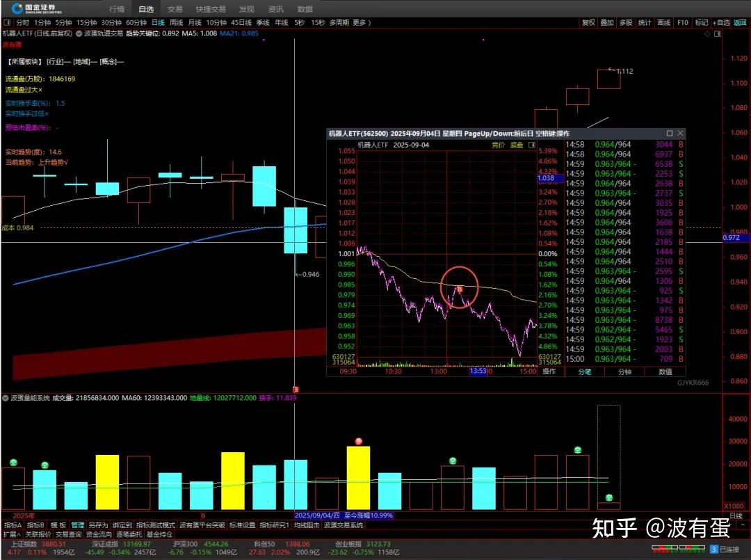This screenshot has height=560, width=751.
Task: Click the 管理 button
Action: (x=78, y=525)
